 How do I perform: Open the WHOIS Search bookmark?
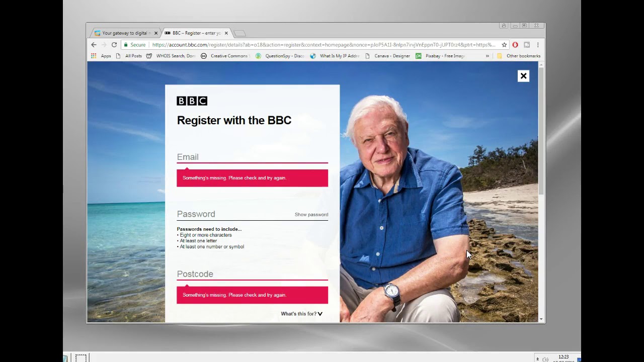click(x=171, y=56)
